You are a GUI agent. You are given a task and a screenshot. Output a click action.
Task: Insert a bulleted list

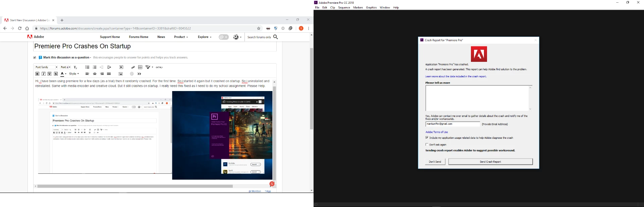point(87,67)
